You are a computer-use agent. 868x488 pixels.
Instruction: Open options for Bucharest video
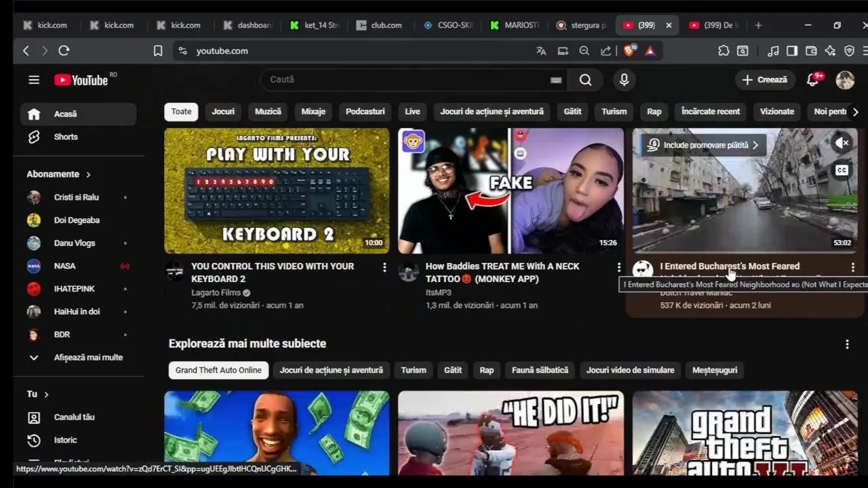852,267
